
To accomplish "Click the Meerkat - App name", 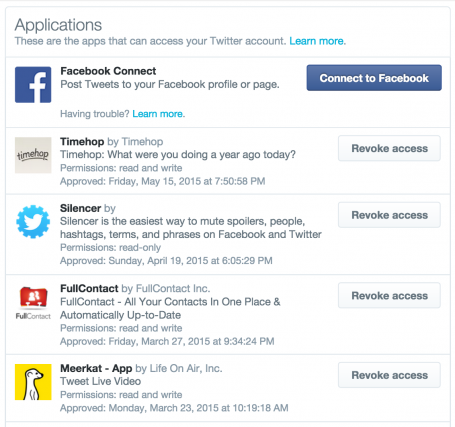I will (x=96, y=368).
